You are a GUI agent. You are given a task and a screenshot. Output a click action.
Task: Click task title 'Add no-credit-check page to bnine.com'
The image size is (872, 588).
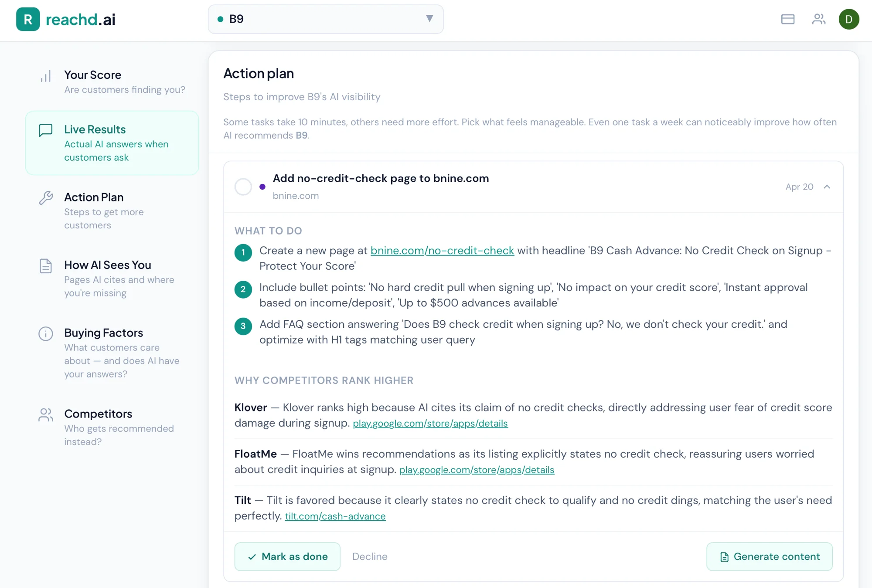(381, 178)
